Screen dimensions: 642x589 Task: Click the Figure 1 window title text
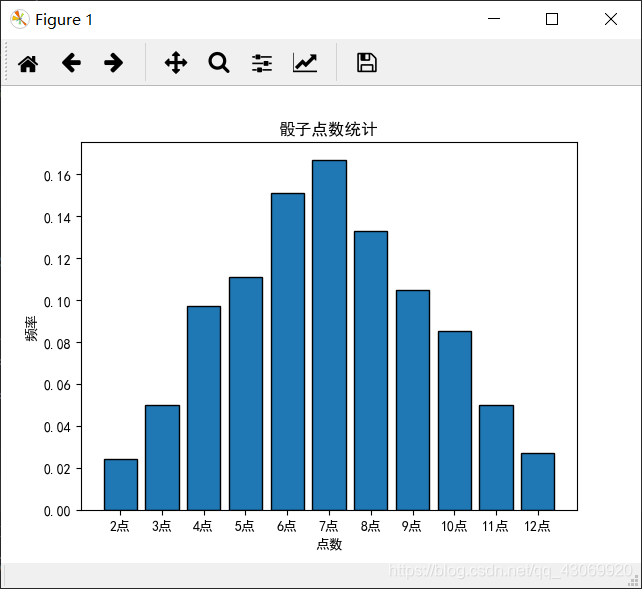point(64,20)
